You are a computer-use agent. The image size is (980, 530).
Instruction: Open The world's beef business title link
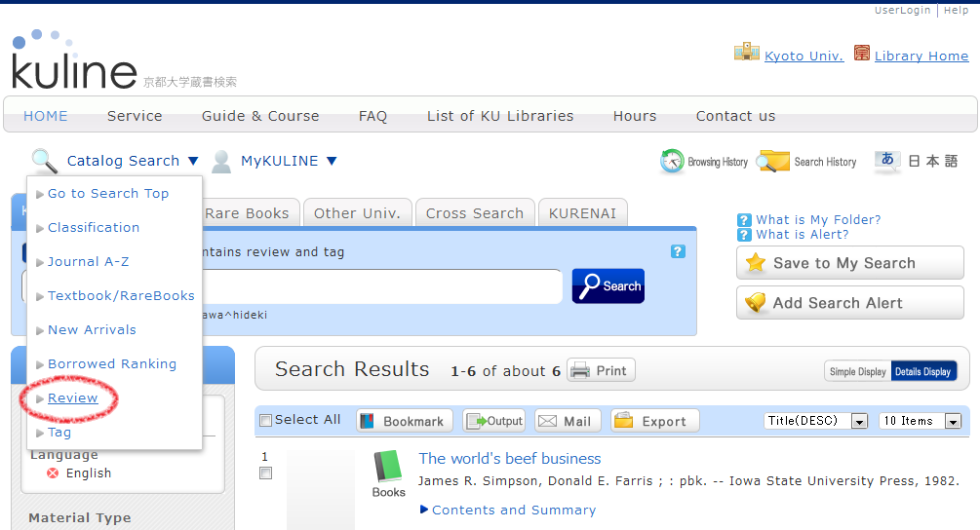[510, 458]
